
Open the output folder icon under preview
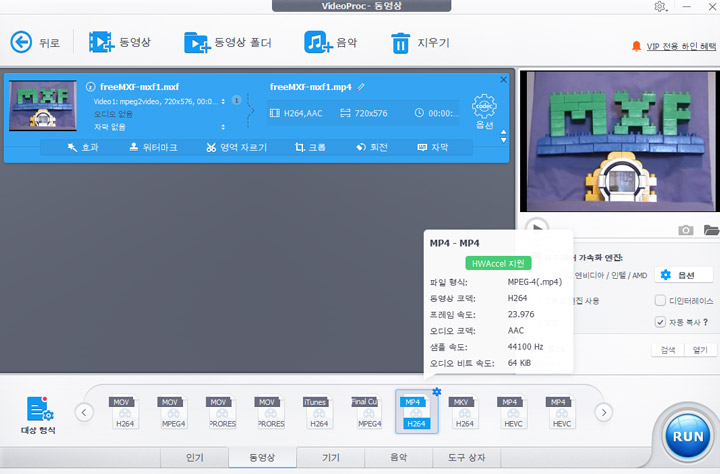click(711, 230)
